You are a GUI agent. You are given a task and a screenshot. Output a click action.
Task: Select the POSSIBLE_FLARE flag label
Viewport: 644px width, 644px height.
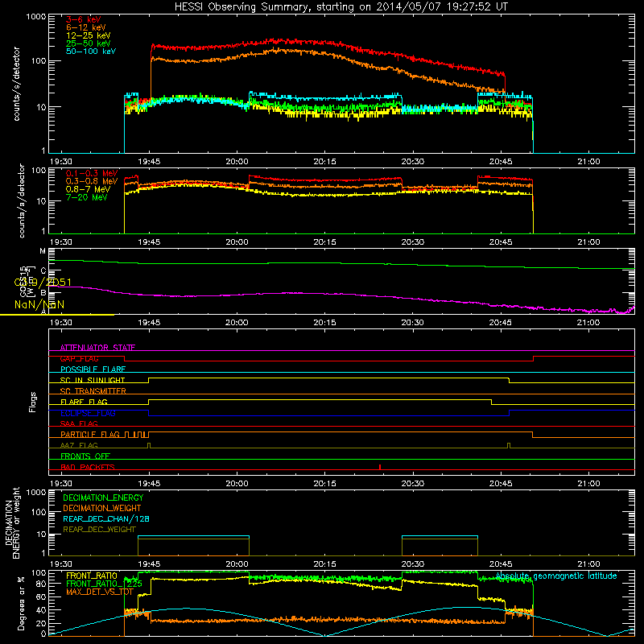93,369
